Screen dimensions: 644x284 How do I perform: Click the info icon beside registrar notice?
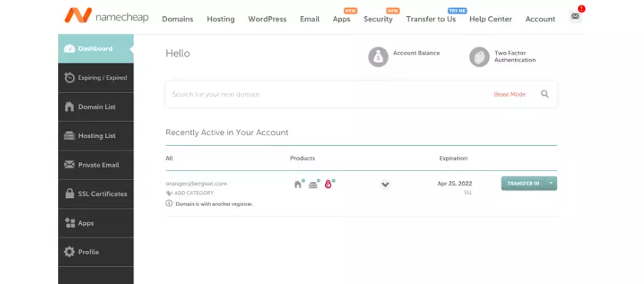(169, 203)
